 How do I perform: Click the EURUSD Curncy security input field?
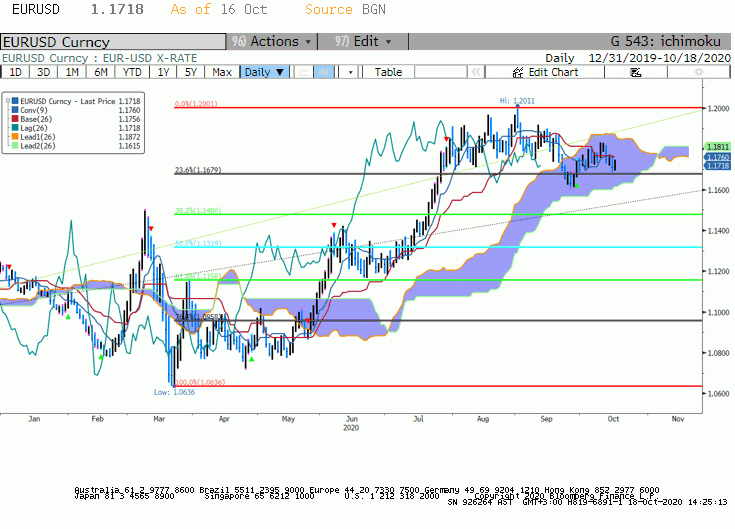[x=113, y=42]
